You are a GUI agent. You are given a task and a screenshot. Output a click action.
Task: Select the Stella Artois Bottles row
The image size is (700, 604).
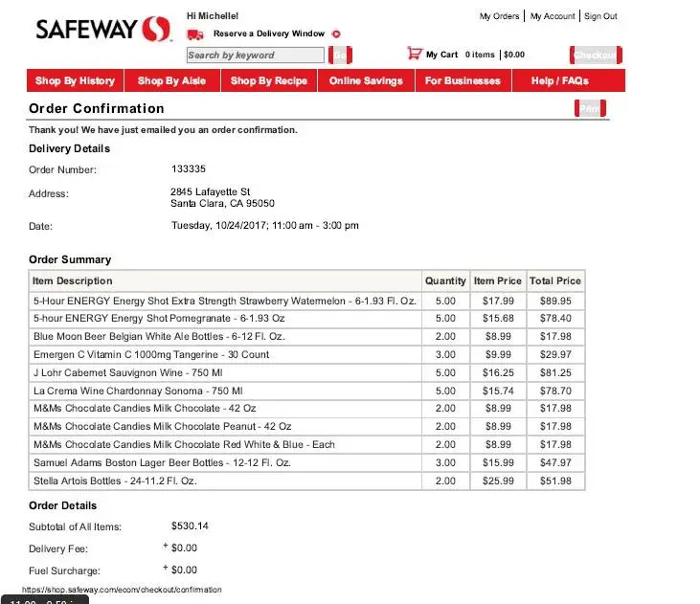coord(306,481)
